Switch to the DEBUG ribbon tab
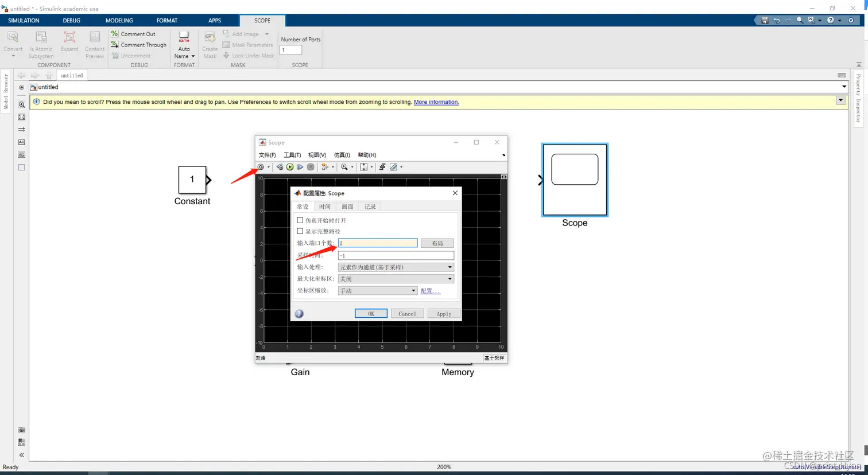868x475 pixels. tap(72, 21)
